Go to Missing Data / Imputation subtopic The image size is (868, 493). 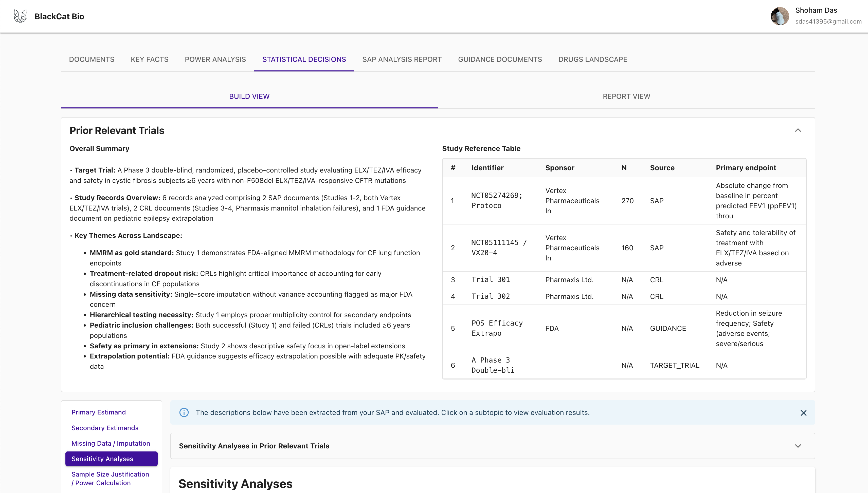pyautogui.click(x=111, y=443)
